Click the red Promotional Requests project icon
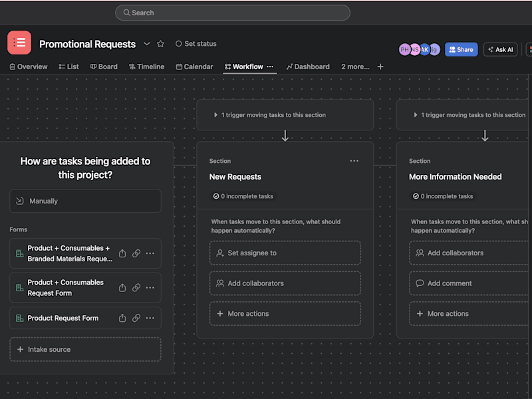Viewport: 532px width, 399px height. [x=19, y=43]
